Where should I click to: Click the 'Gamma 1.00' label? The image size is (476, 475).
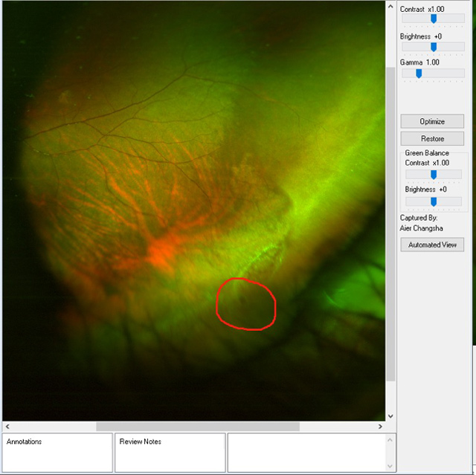(419, 62)
